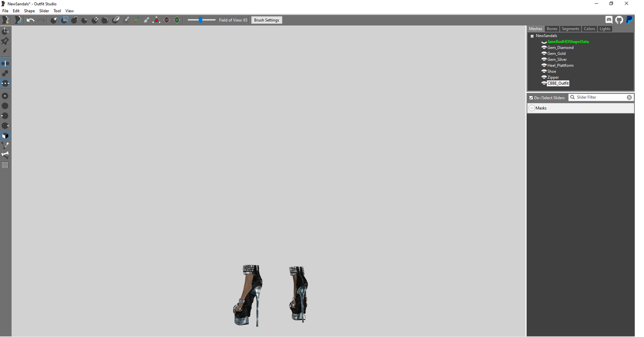This screenshot has height=337, width=644.
Task: Open Brush Settings
Action: [x=266, y=20]
